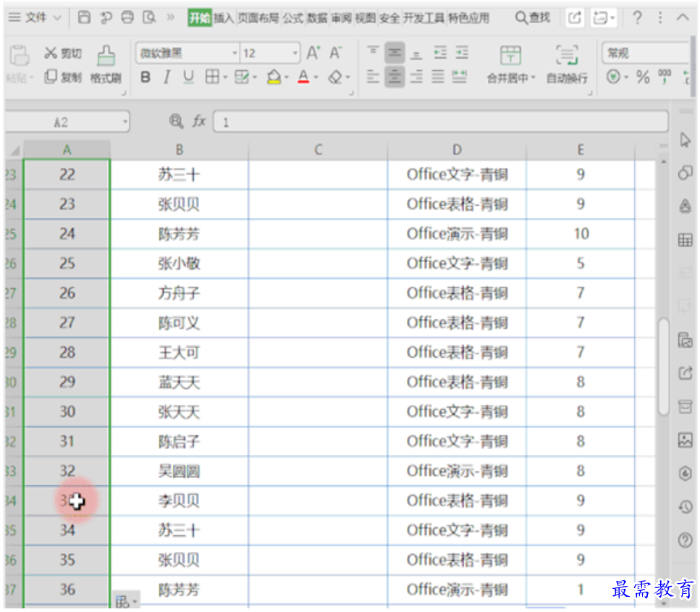
Task: Click the 查找 (Find) search button
Action: click(533, 18)
